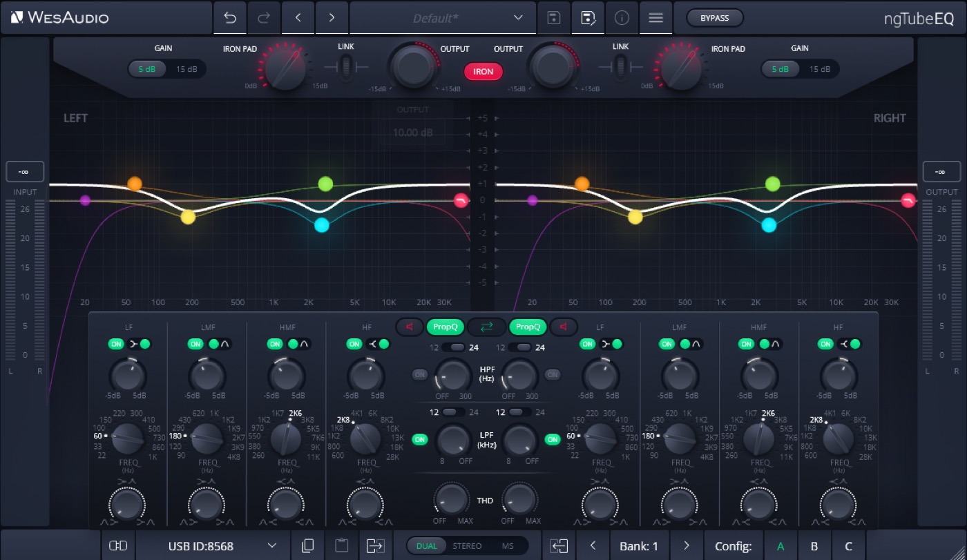The height and width of the screenshot is (560, 967).
Task: Select 15 dB gain on the left channel
Action: pyautogui.click(x=186, y=69)
